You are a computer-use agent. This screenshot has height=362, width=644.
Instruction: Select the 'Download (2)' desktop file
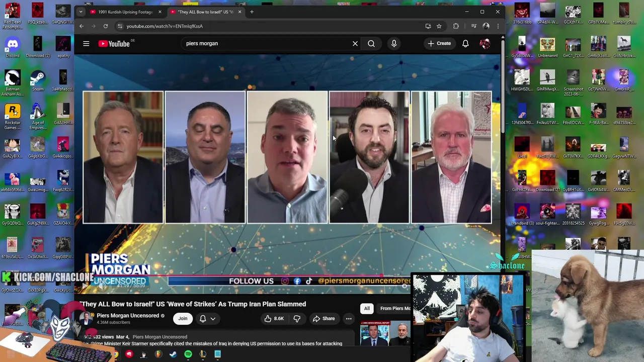[x=38, y=47]
